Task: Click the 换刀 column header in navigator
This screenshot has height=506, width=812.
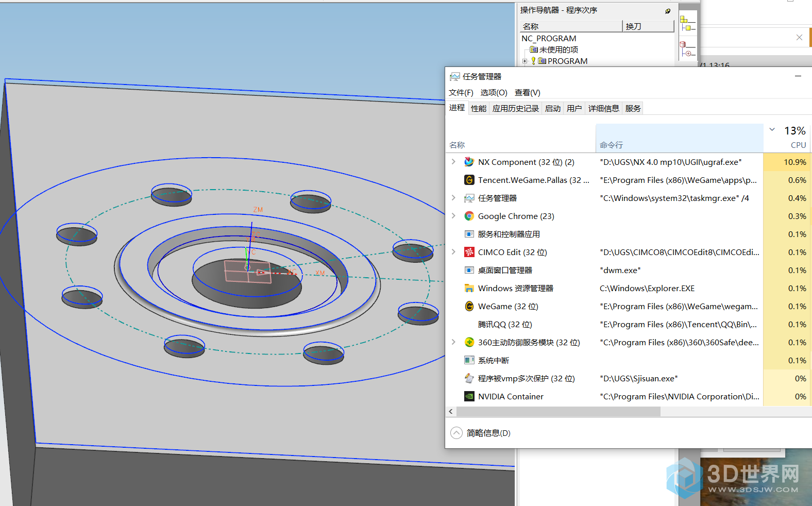Action: point(648,26)
